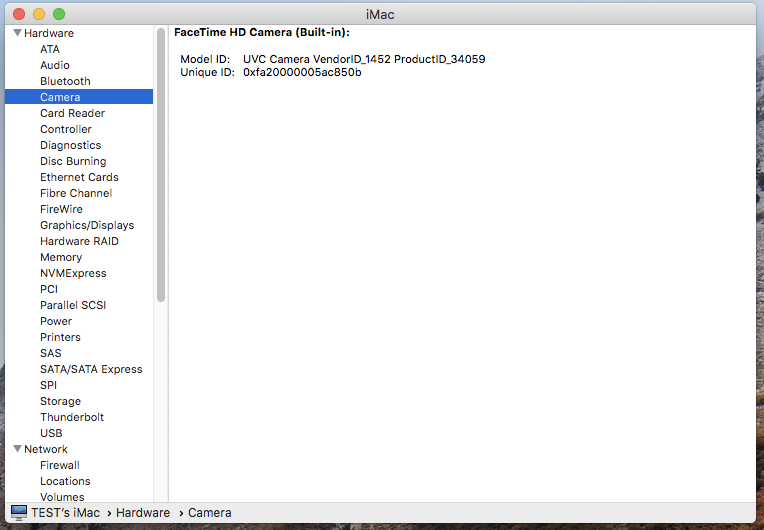Click the FaceTime HD Camera heading
764x530 pixels.
click(x=262, y=32)
